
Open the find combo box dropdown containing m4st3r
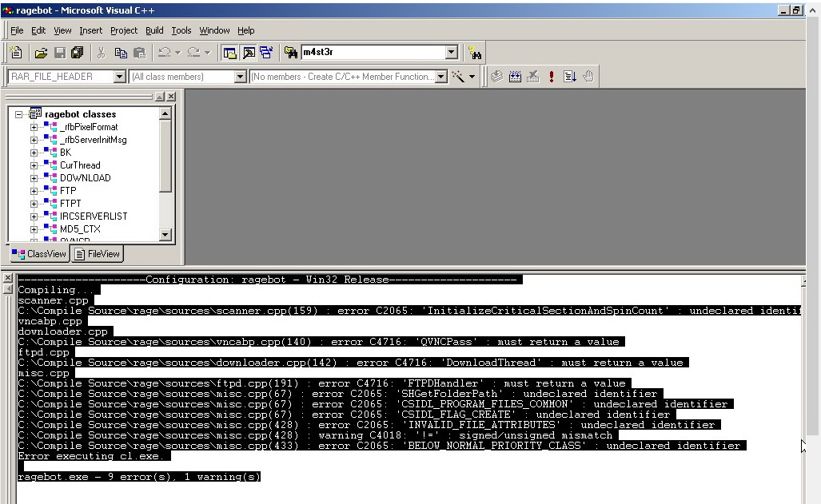point(452,52)
